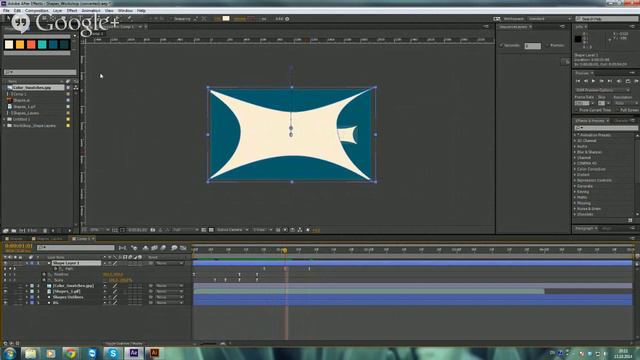Viewport: 640px width, 360px height.
Task: Click the Project panel search field
Action: [40, 72]
